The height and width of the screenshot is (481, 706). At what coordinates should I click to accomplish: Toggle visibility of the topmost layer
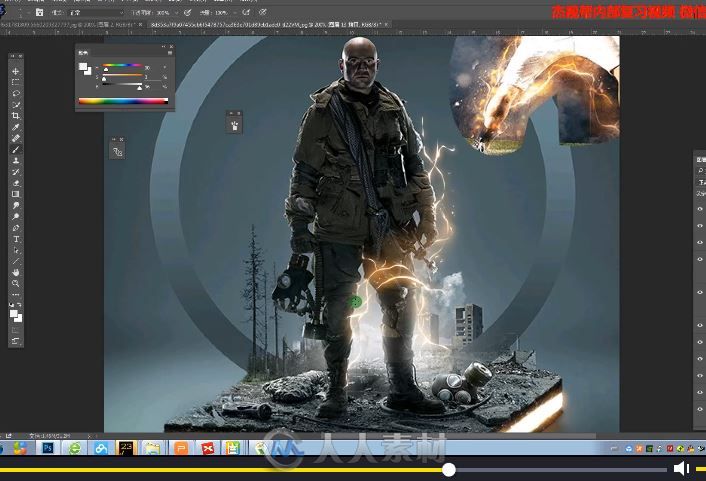[700, 209]
